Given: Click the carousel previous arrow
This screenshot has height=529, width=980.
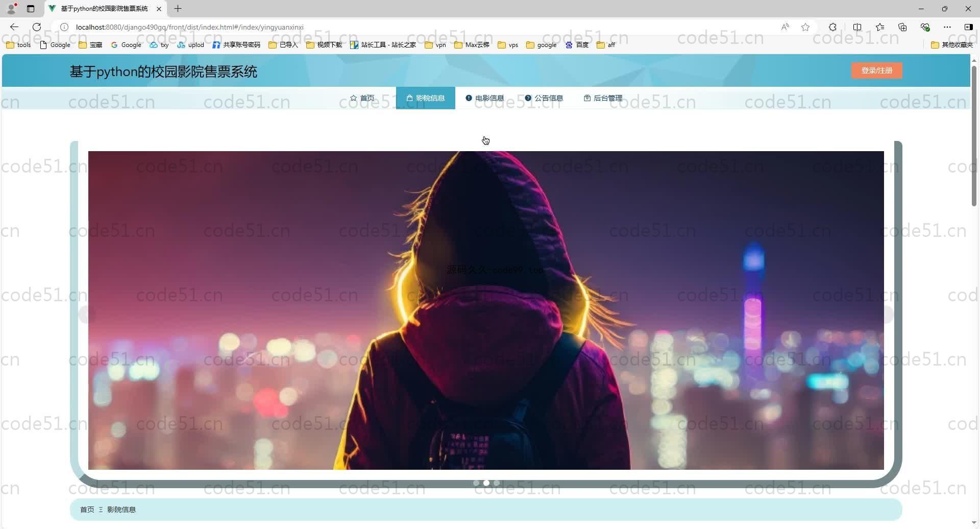Looking at the screenshot, I should [x=88, y=315].
